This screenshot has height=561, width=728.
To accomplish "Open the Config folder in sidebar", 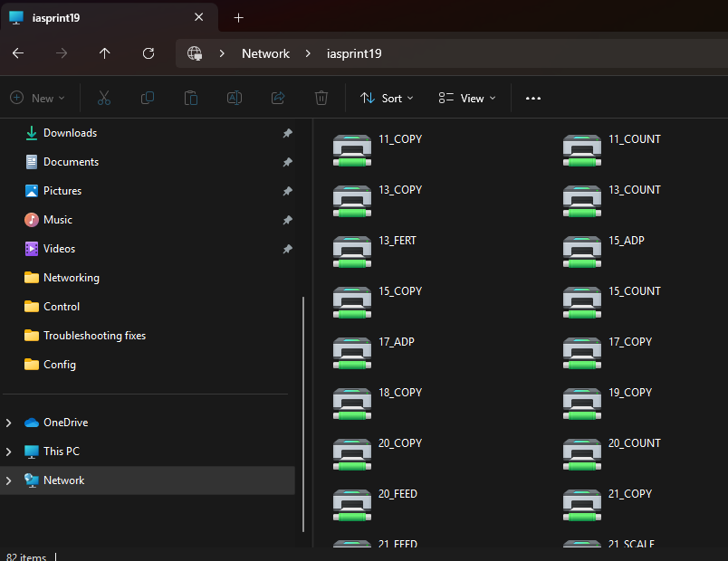I will (x=60, y=365).
